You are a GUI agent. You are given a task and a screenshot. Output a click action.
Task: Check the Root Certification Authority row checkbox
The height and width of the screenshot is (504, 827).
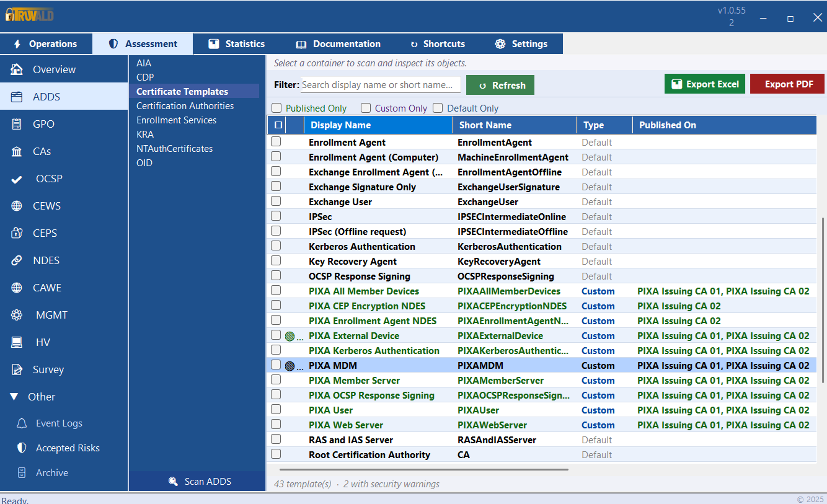pos(276,454)
